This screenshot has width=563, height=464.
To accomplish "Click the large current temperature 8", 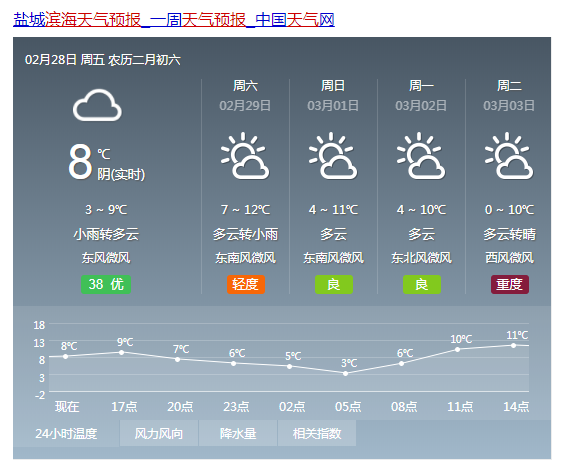I will click(80, 161).
